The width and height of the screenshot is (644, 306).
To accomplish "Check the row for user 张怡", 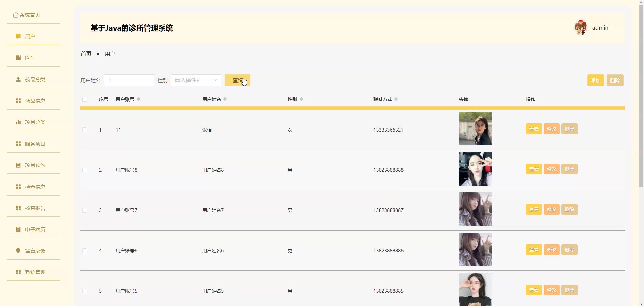I will tap(85, 130).
